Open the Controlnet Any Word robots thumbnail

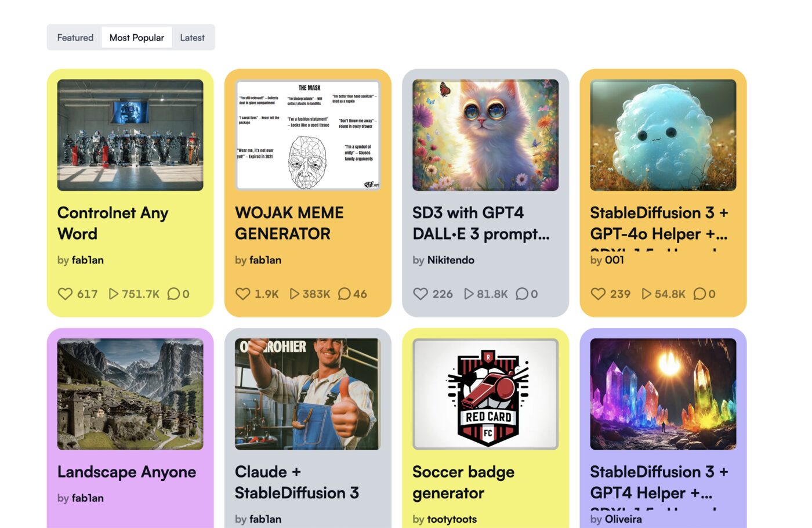(130, 135)
